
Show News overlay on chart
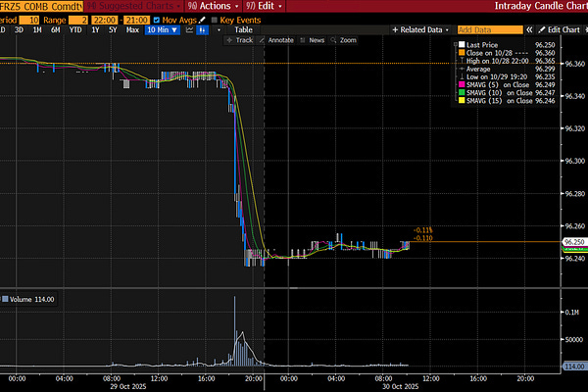313,40
